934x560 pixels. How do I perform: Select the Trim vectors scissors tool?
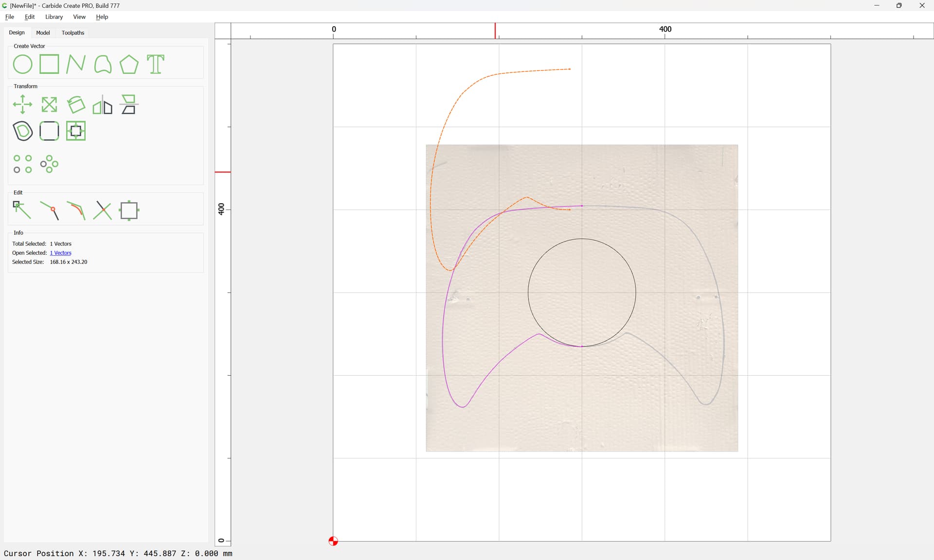[102, 210]
